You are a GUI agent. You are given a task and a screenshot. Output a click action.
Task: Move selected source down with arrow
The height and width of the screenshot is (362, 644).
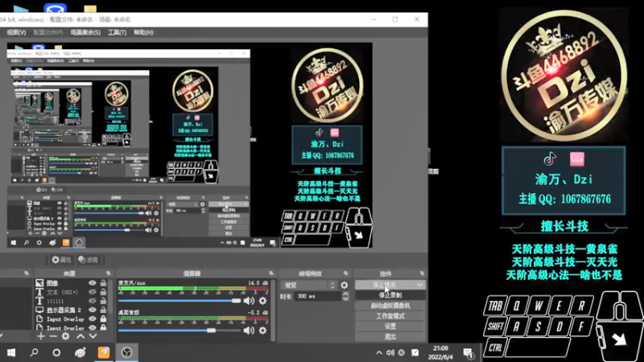click(x=93, y=336)
